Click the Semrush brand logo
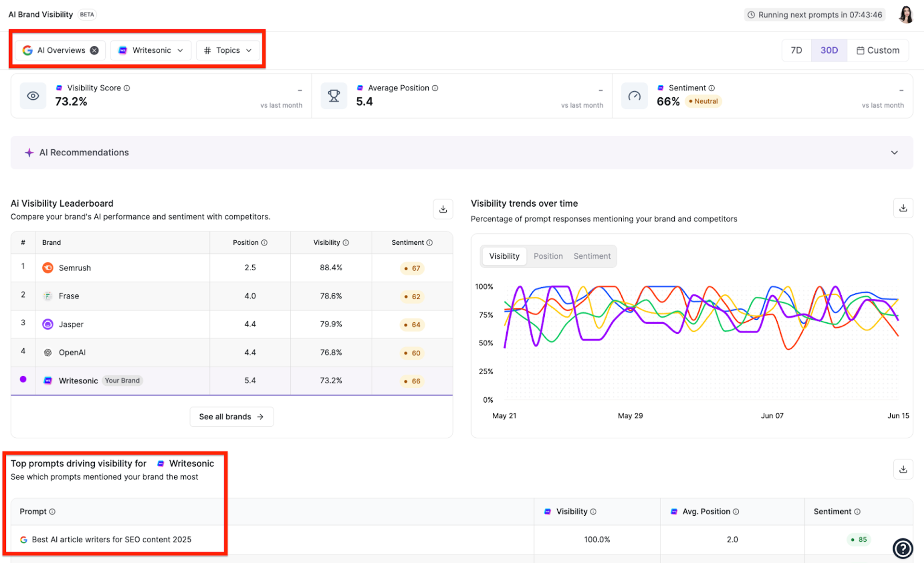Viewport: 924px width, 563px height. 48,268
